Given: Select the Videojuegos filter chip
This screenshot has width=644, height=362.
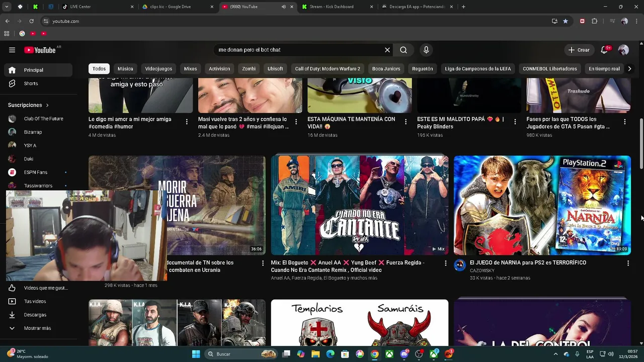Looking at the screenshot, I should coord(158,69).
